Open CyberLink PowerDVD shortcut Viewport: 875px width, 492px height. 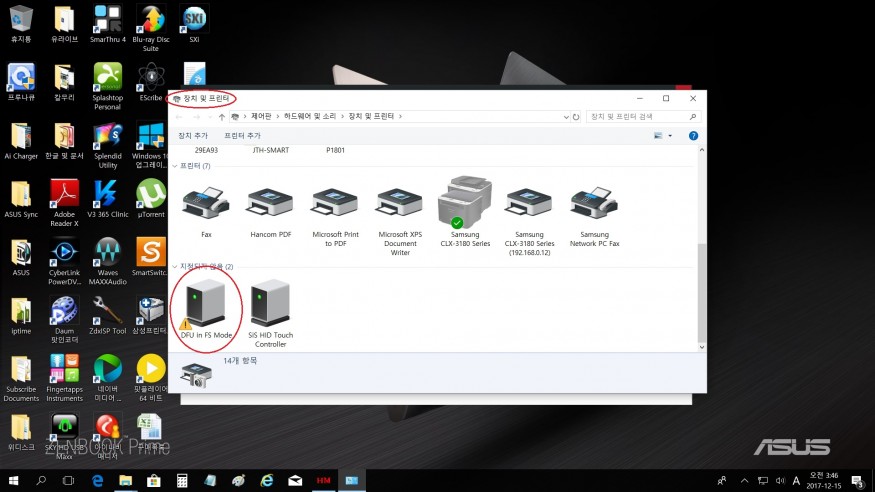coord(64,262)
